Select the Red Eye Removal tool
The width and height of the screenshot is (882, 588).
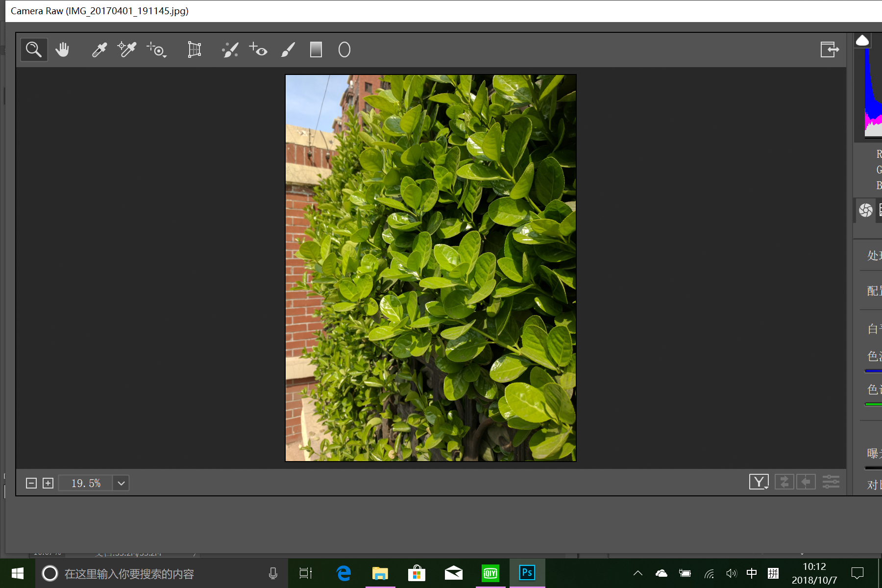(x=258, y=49)
